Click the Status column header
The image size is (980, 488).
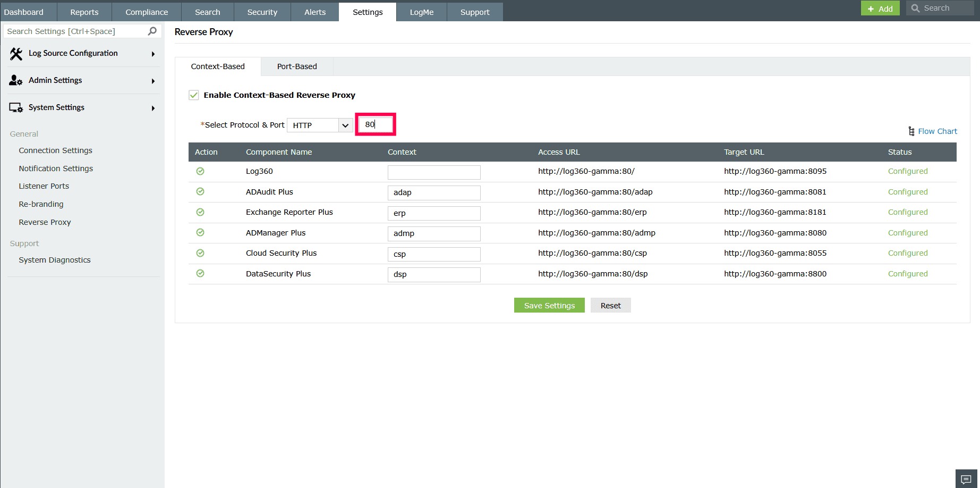tap(900, 152)
